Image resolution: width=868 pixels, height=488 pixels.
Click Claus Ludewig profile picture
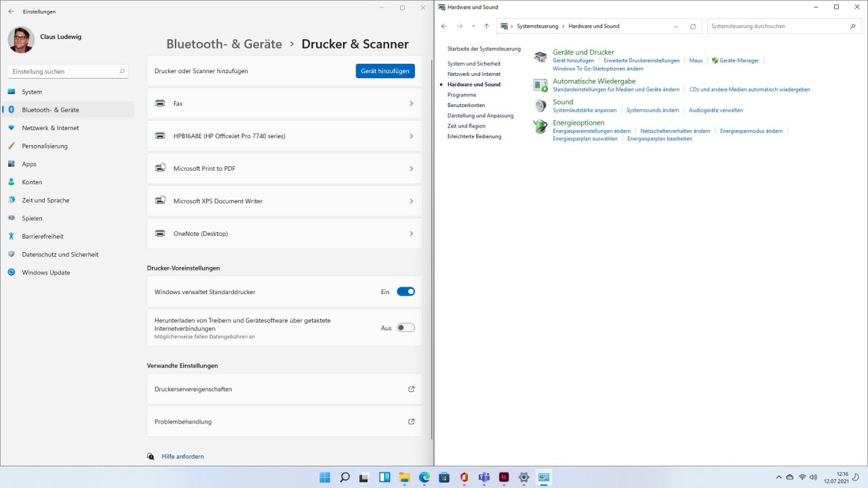point(21,40)
